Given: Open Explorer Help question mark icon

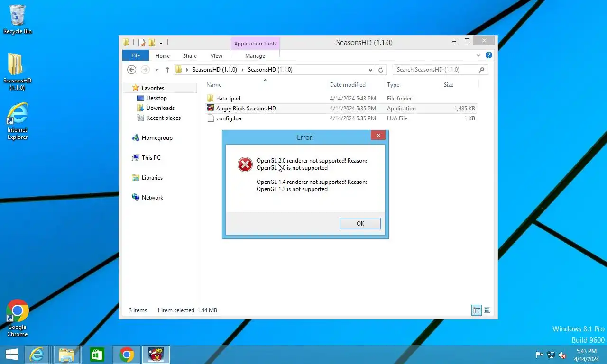Looking at the screenshot, I should 489,55.
